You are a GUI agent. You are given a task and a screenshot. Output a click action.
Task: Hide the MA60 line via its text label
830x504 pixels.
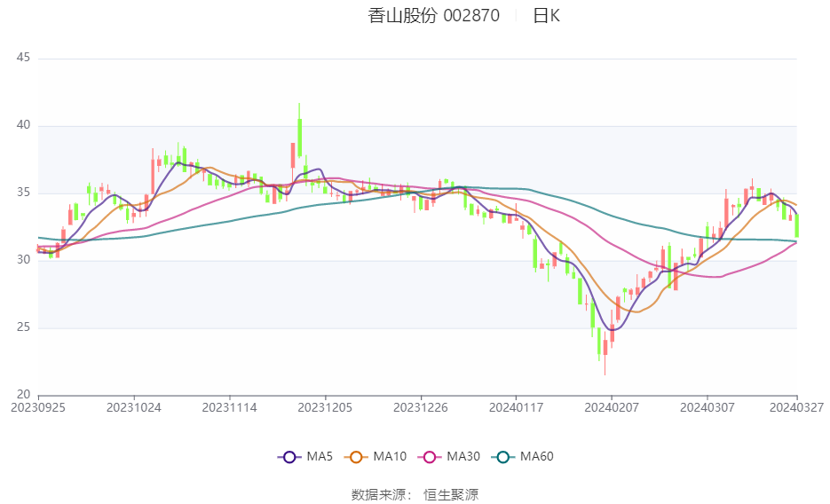point(537,457)
